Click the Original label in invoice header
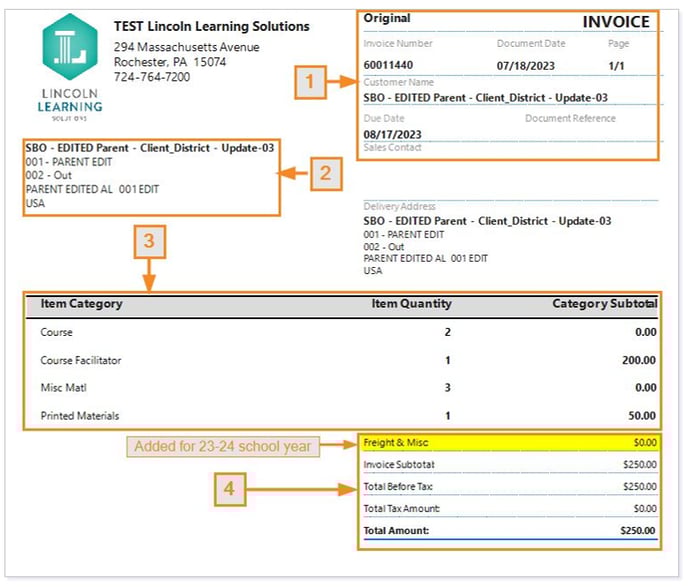Image resolution: width=688 pixels, height=587 pixels. [x=387, y=18]
